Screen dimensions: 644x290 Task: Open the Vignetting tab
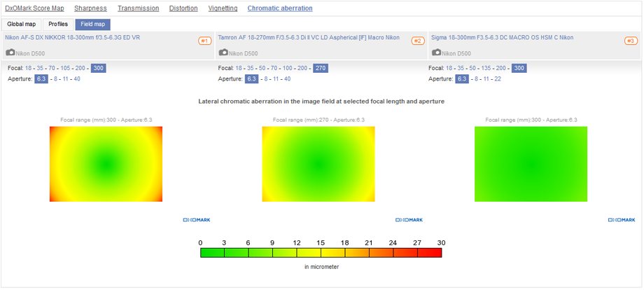(x=223, y=8)
